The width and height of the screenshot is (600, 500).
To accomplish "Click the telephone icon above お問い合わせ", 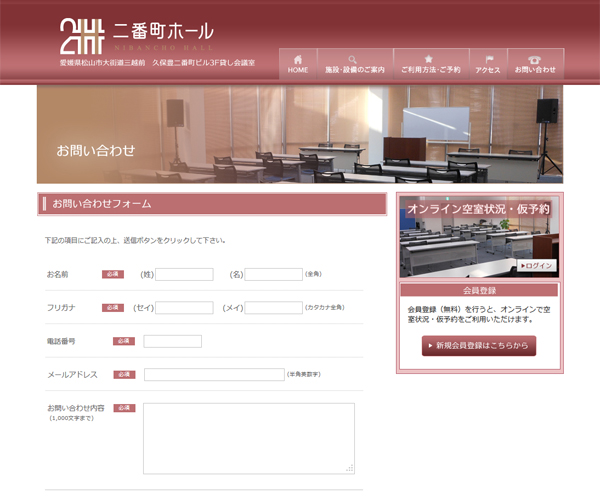I will tap(535, 60).
